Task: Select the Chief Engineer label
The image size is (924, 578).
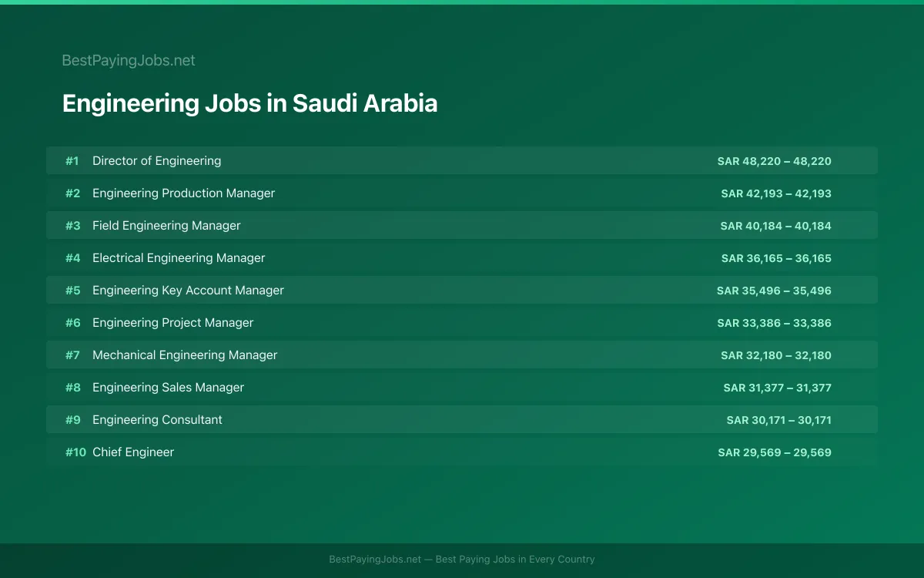Action: click(133, 452)
